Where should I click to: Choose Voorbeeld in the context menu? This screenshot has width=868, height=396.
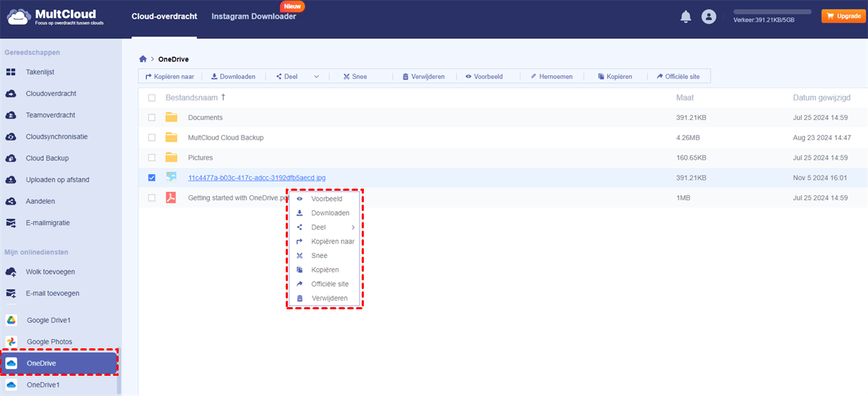click(325, 199)
